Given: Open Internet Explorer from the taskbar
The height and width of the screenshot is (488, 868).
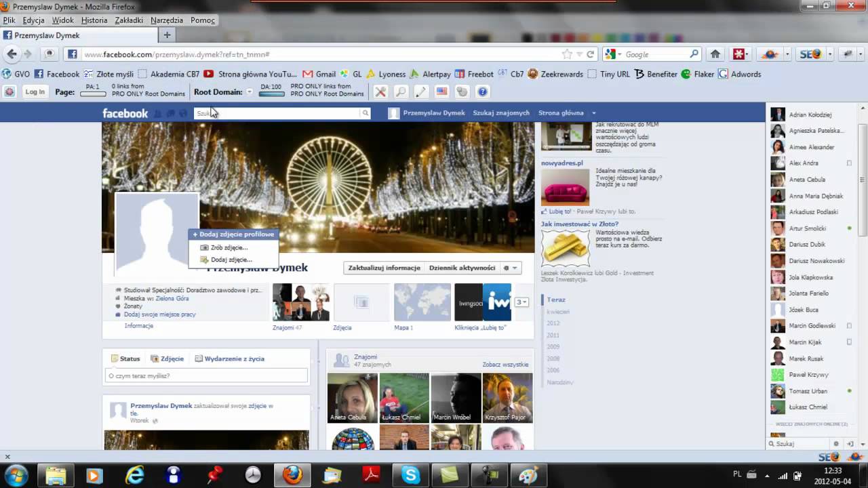Looking at the screenshot, I should tap(135, 475).
